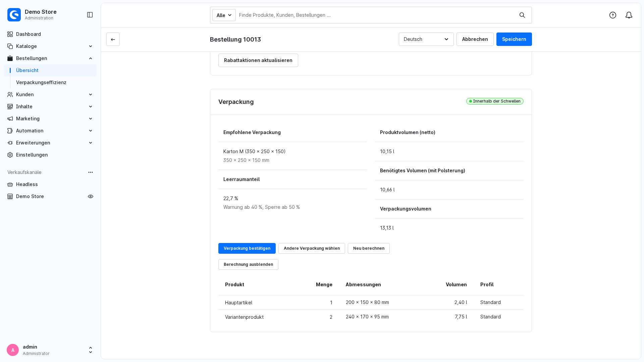This screenshot has width=644, height=362.
Task: Click Andere Verpackung wählen button
Action: [x=312, y=248]
